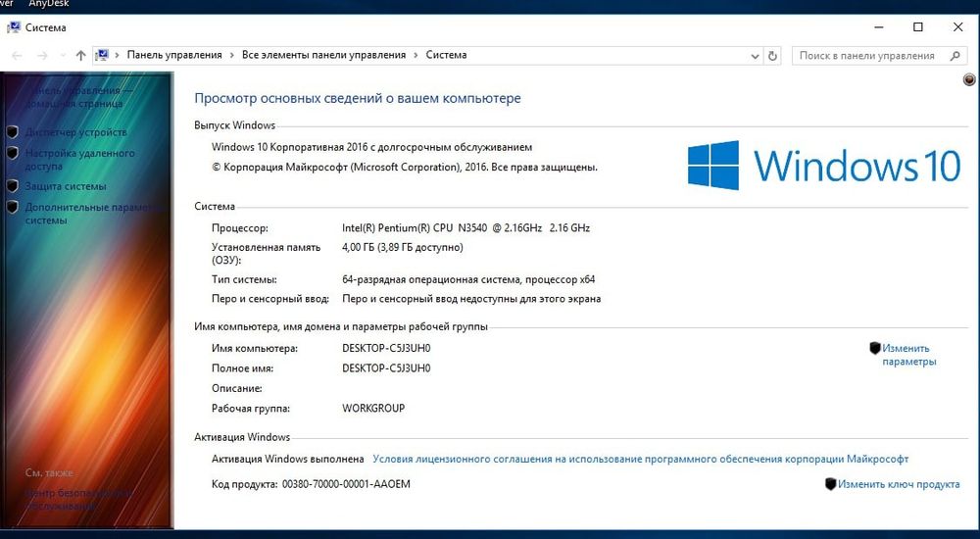Click the search magnifier icon
The image size is (980, 539).
click(955, 56)
